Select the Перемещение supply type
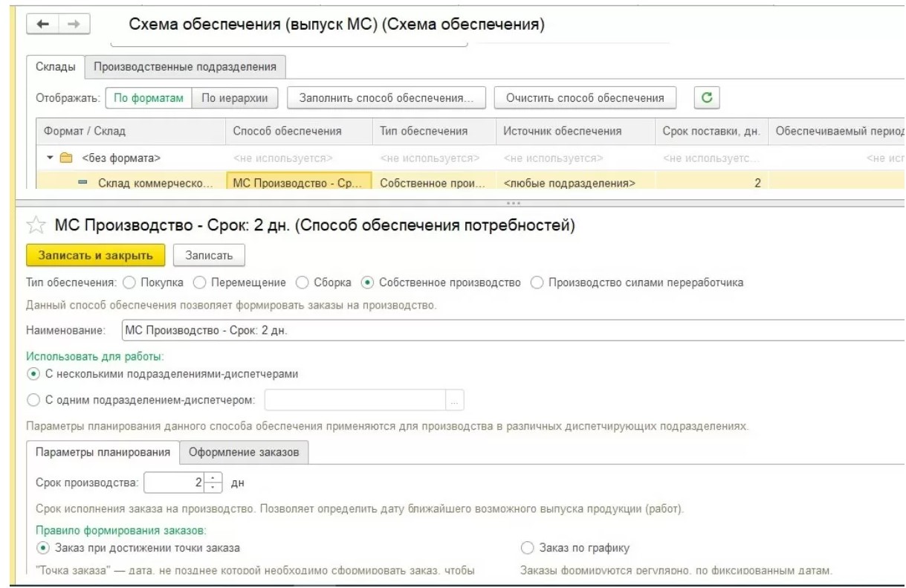The image size is (906, 588). pyautogui.click(x=198, y=282)
